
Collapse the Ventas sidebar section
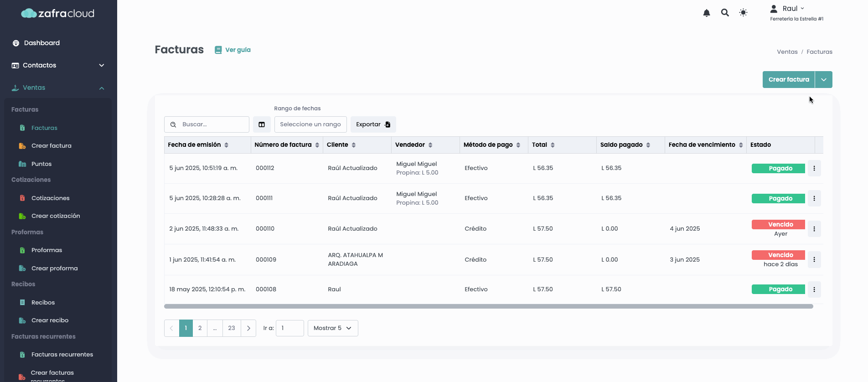(58, 88)
